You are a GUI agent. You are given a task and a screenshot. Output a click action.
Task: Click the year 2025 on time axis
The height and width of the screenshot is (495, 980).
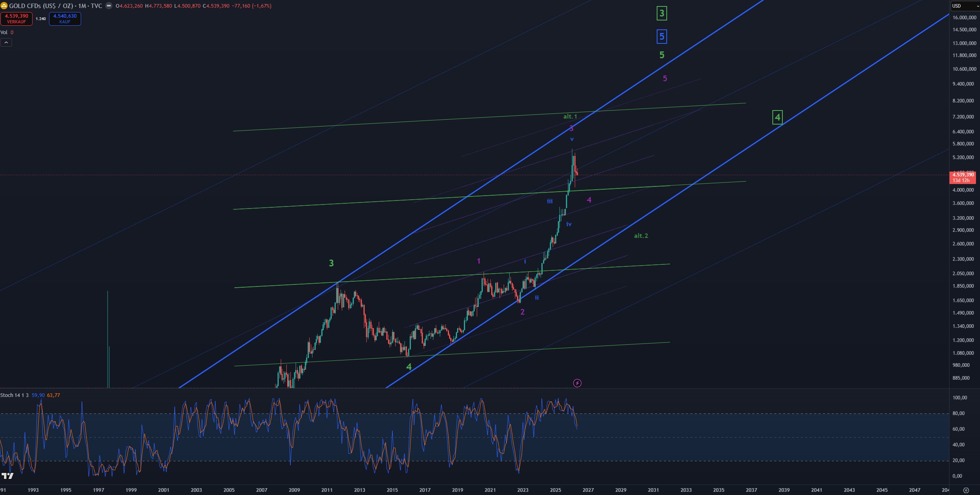tap(555, 490)
